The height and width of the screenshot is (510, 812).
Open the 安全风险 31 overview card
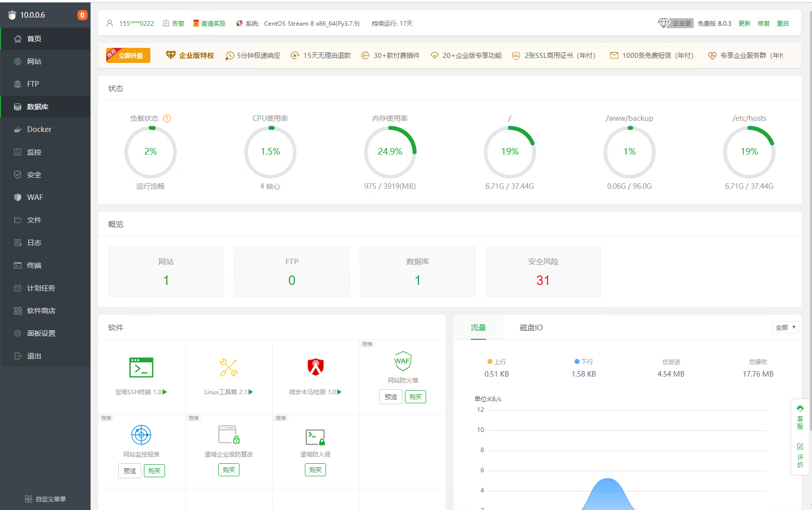click(543, 272)
